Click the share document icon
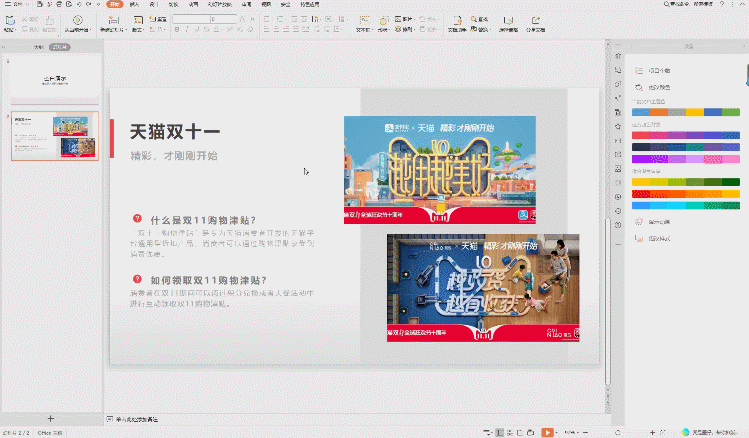Image resolution: width=749 pixels, height=438 pixels. [x=537, y=21]
